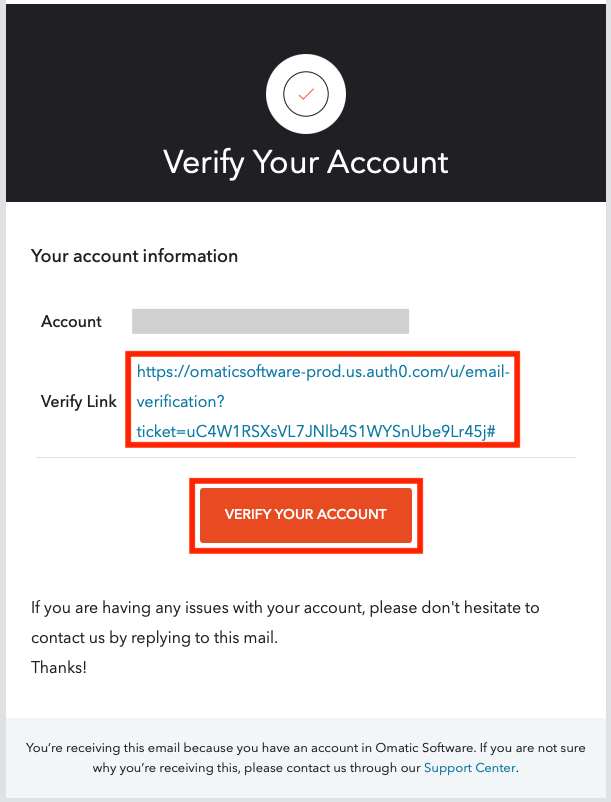Click the horizontal divider below the verify link
The image size is (611, 802).
(306, 458)
